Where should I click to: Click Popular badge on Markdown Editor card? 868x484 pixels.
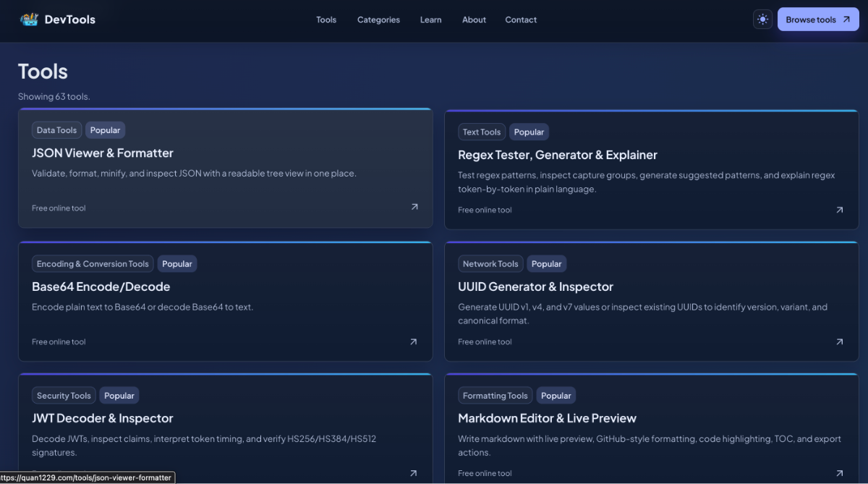(556, 396)
